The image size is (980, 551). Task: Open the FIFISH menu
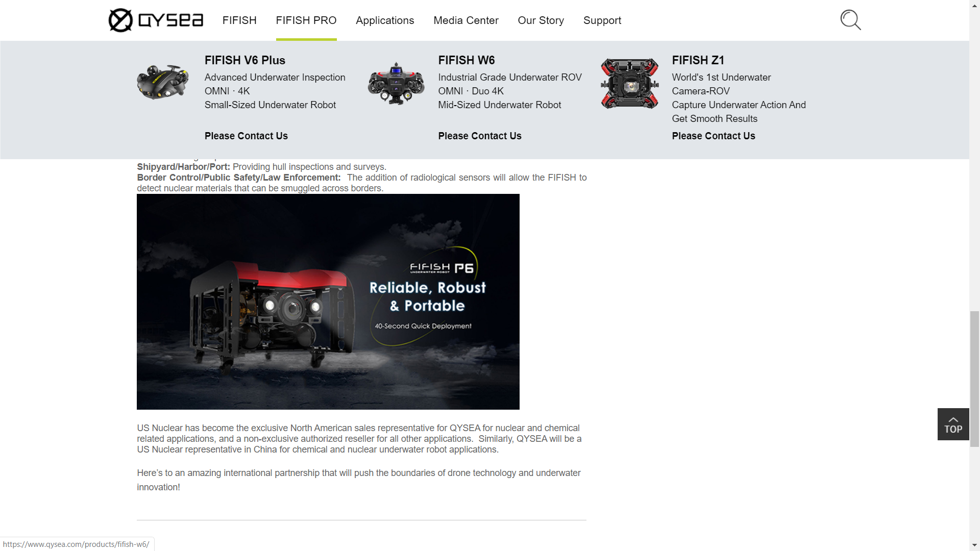point(239,20)
